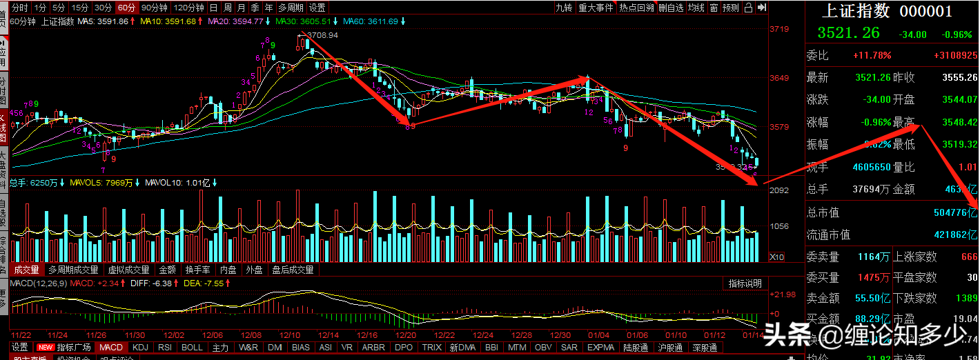The height and width of the screenshot is (360, 980).
Task: Select the 多周期成交量 tab
Action: coord(73,270)
